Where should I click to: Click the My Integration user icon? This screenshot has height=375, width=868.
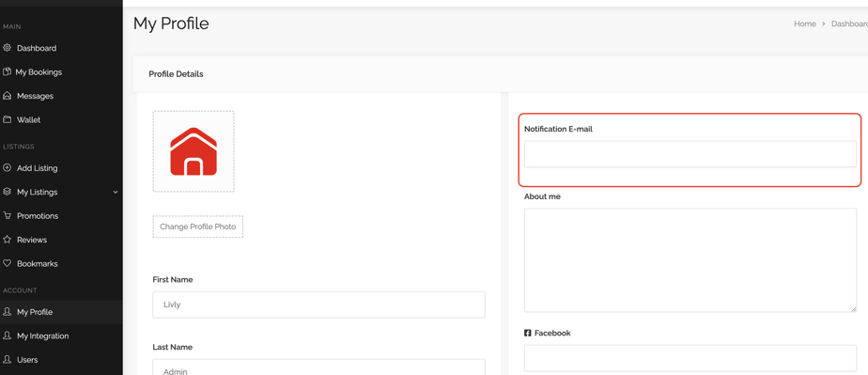(x=8, y=336)
